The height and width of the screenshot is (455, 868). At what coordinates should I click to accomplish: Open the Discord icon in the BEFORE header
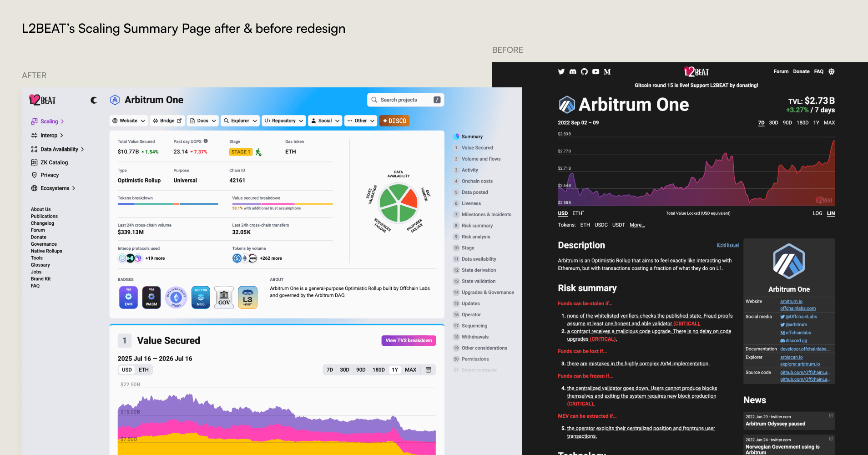573,72
